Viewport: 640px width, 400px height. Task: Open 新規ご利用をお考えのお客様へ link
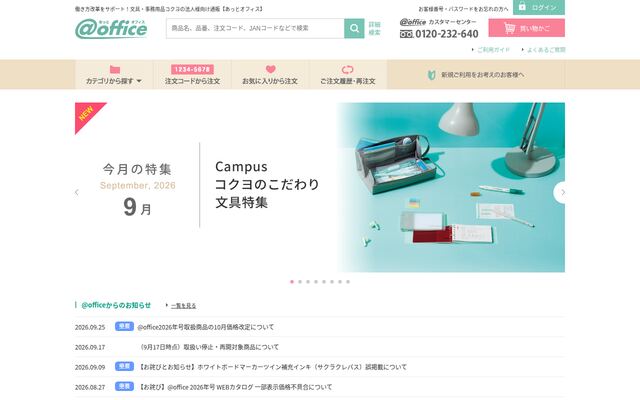tap(476, 75)
